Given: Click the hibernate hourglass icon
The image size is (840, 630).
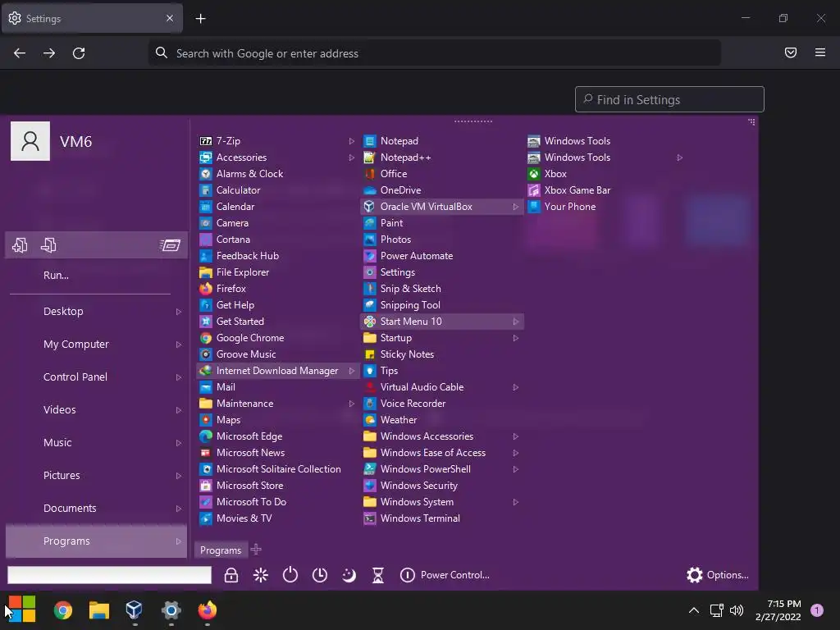Looking at the screenshot, I should 377,575.
